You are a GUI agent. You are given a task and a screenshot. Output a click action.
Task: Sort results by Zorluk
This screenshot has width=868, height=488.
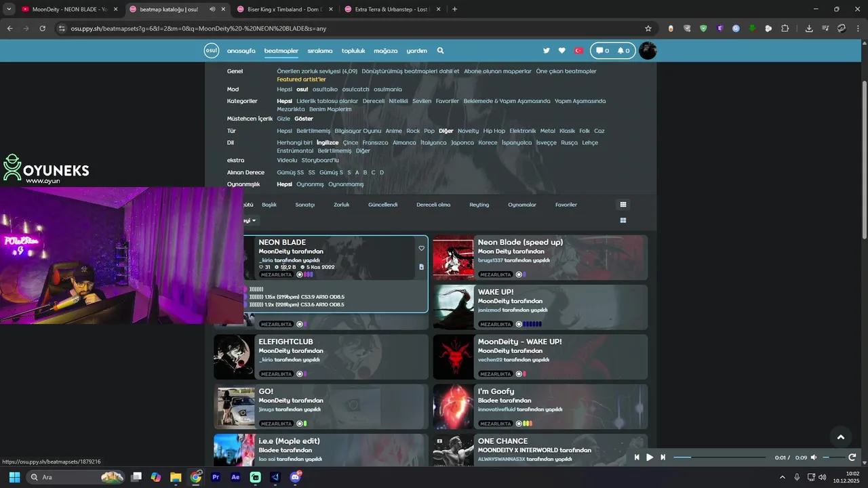[342, 205]
